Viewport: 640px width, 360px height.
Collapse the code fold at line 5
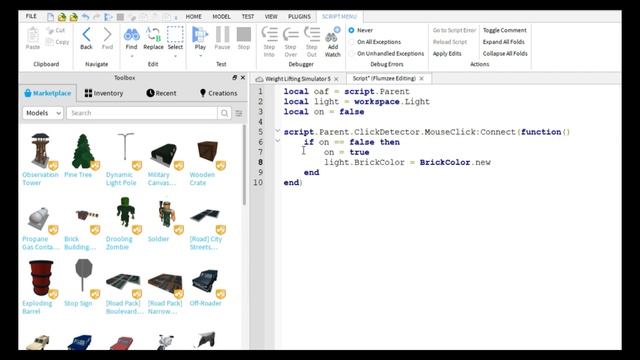click(278, 131)
